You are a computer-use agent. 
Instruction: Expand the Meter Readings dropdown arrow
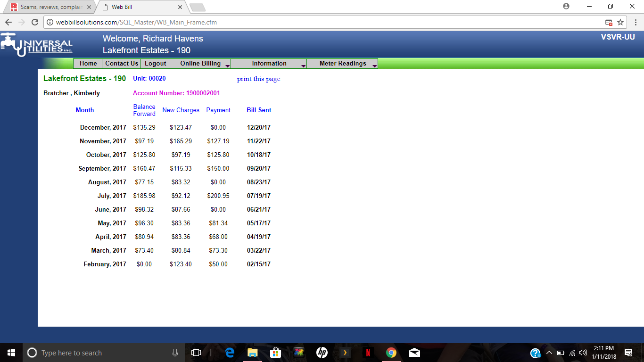click(x=374, y=66)
